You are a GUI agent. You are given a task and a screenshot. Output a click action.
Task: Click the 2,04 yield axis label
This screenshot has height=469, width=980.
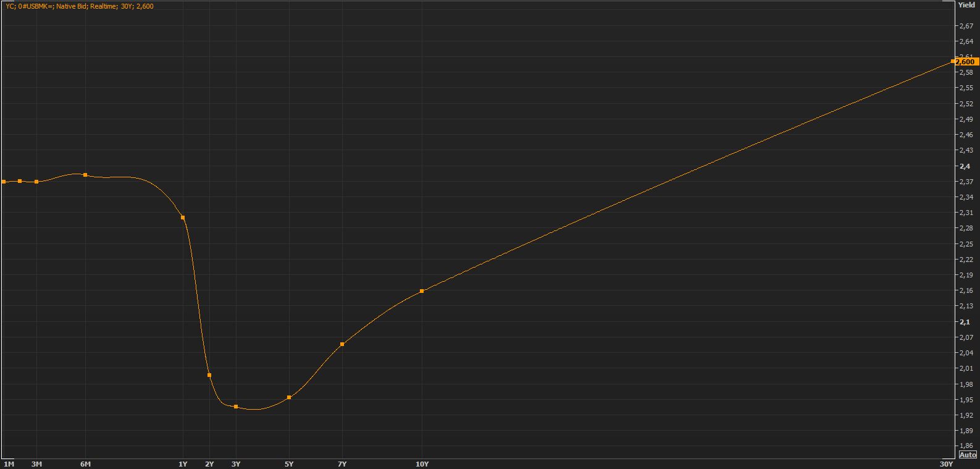(x=966, y=353)
